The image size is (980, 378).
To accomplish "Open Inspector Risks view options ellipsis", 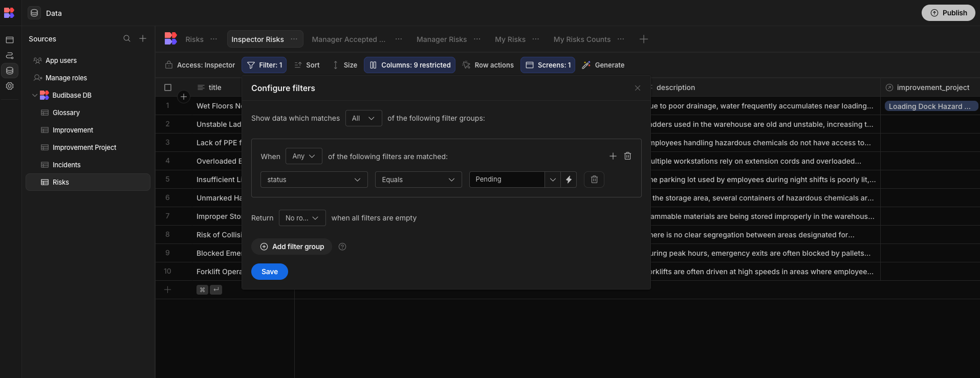I will [294, 39].
